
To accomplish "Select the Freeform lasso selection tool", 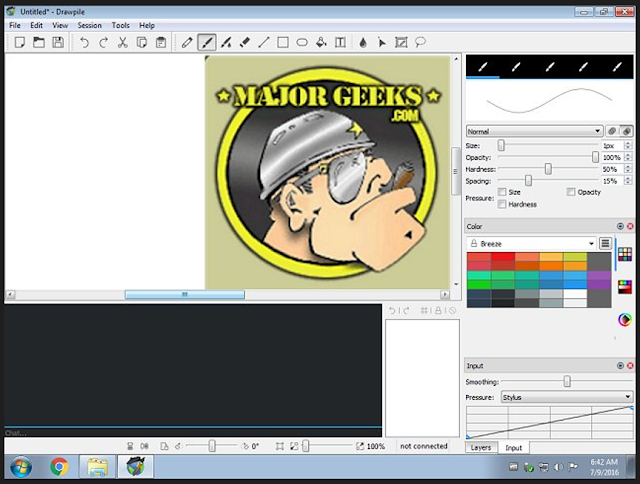I will 420,42.
